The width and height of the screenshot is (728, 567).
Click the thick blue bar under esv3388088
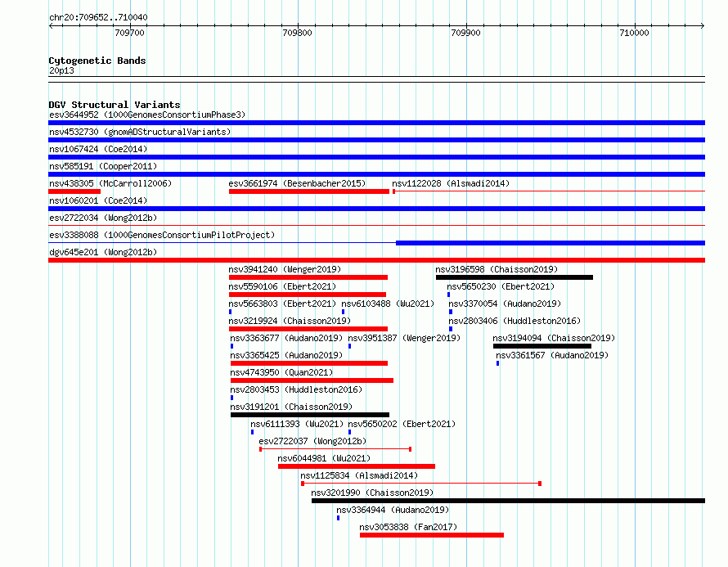[x=550, y=243]
